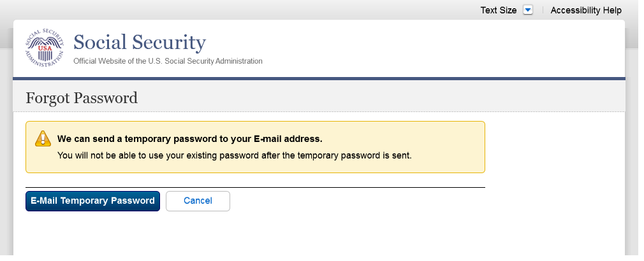Click the white header area right of the title

[x=446, y=48]
